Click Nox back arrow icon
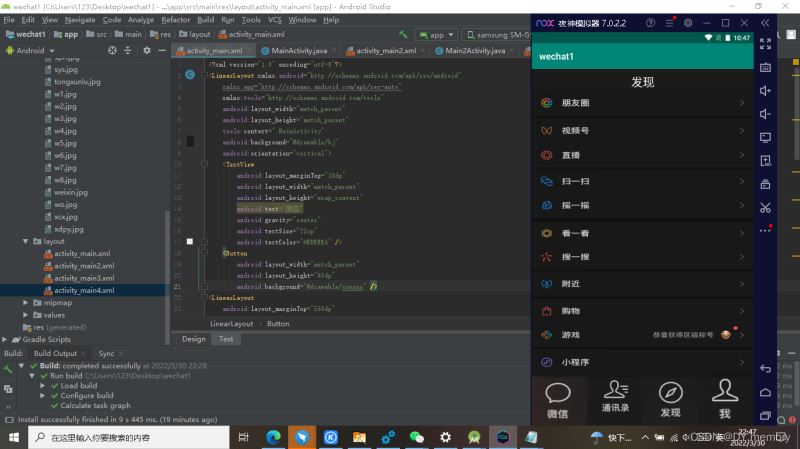Viewport: 800px width, 449px height. [765, 368]
